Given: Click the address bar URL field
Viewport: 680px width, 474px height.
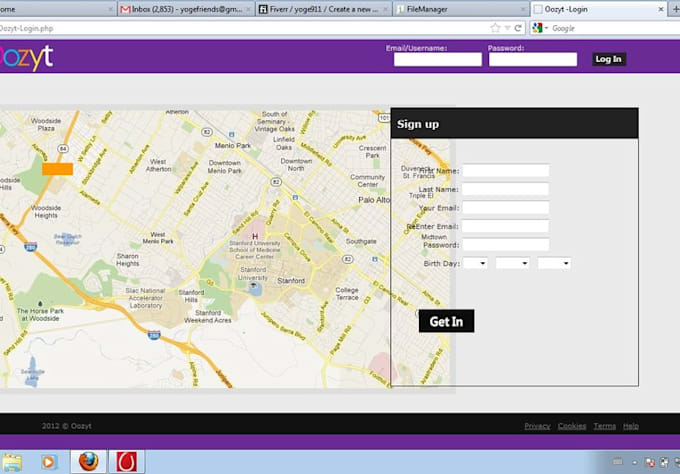Looking at the screenshot, I should pyautogui.click(x=243, y=28).
